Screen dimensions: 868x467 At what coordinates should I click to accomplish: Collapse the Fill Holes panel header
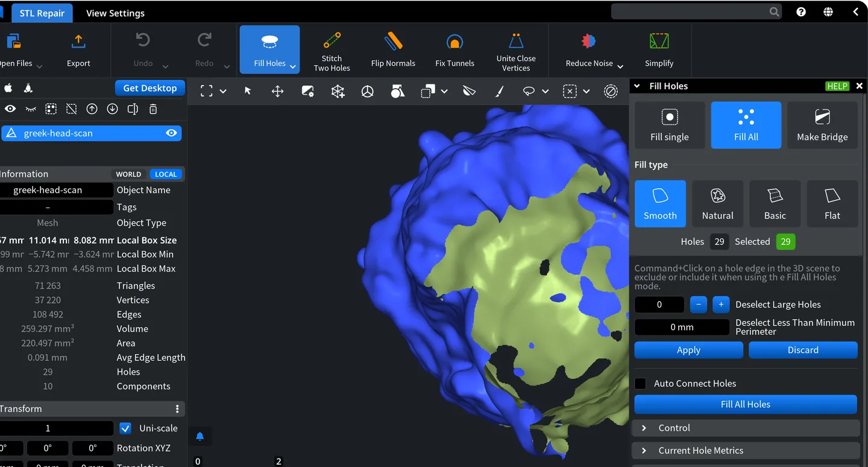click(x=638, y=86)
